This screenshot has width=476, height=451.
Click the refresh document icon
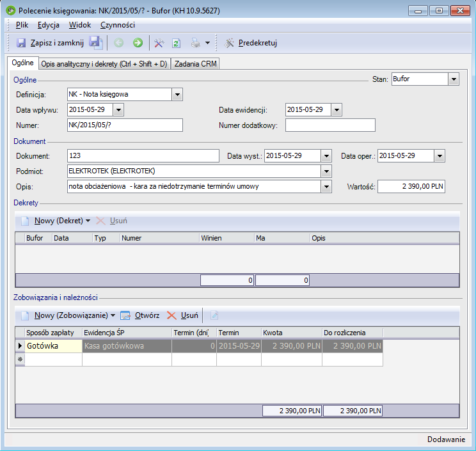pyautogui.click(x=177, y=43)
